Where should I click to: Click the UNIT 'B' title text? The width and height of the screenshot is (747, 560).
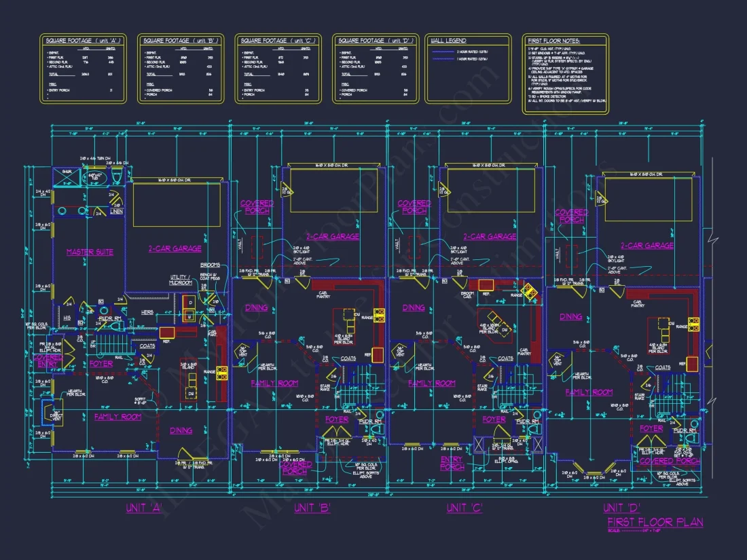pos(312,508)
